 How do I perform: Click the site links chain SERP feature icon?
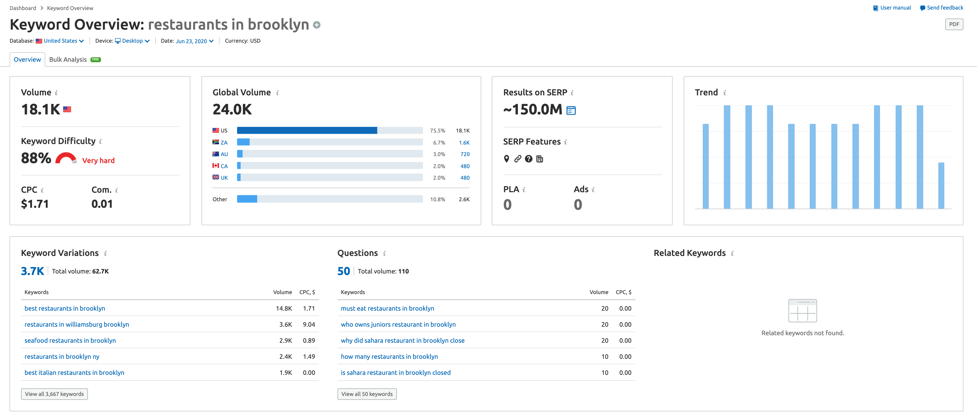[x=517, y=159]
